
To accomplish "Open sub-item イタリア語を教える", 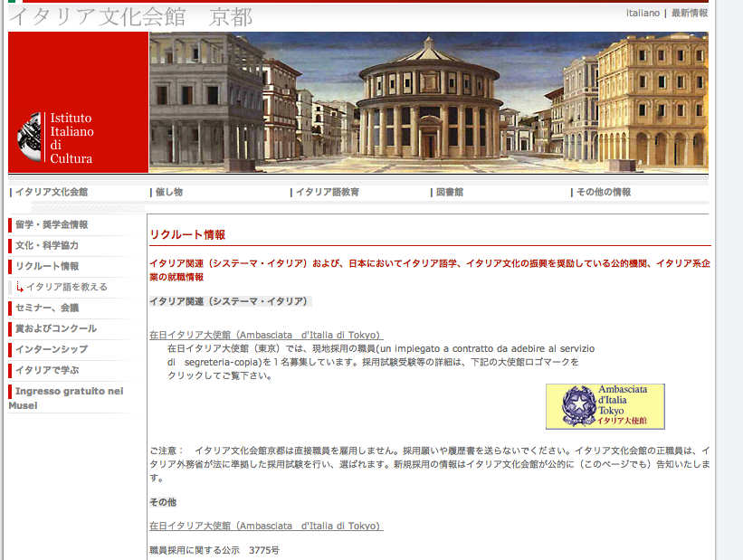I will [x=67, y=287].
